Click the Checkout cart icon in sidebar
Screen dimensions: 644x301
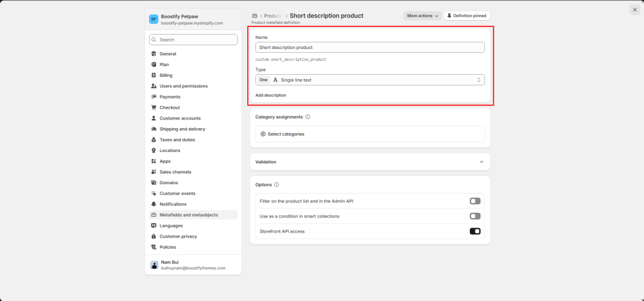coord(154,107)
